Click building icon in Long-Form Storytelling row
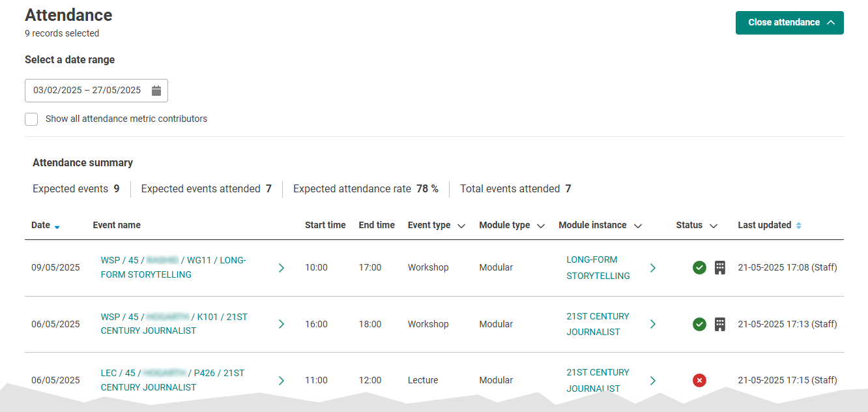Image resolution: width=868 pixels, height=412 pixels. [719, 267]
